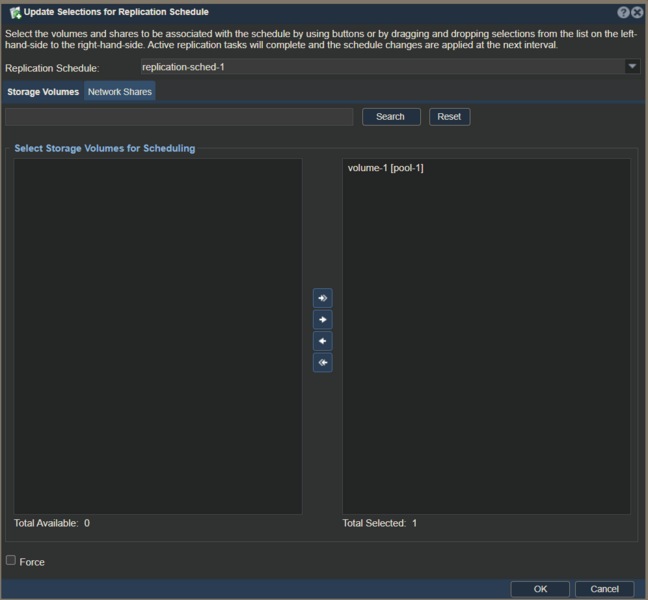
Task: Click the Replication Schedule: label
Action: coord(52,68)
